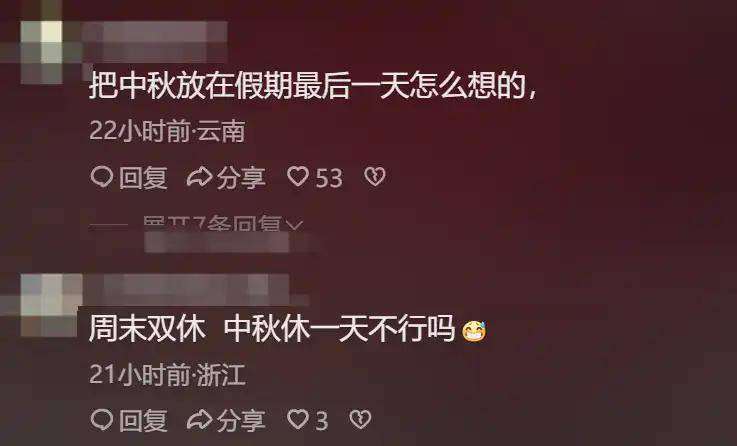Click 分享 text under the Zhejiang comment
The image size is (737, 446).
pos(242,420)
